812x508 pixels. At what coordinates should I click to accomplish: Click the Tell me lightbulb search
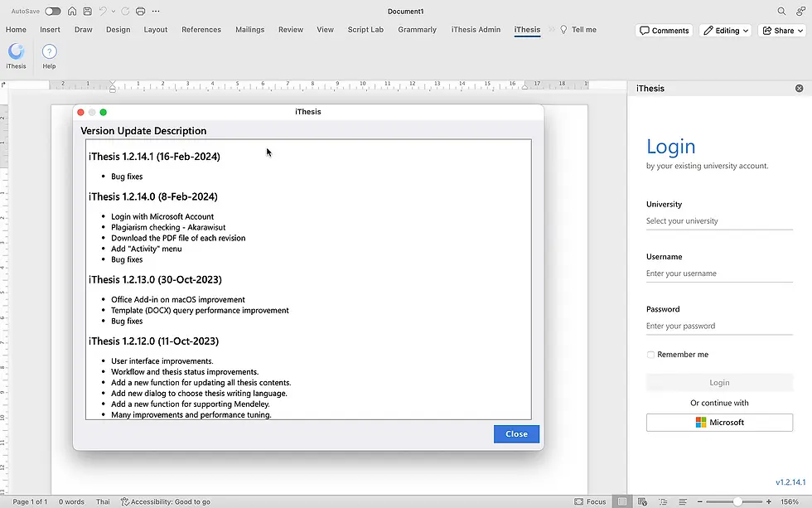tap(578, 30)
